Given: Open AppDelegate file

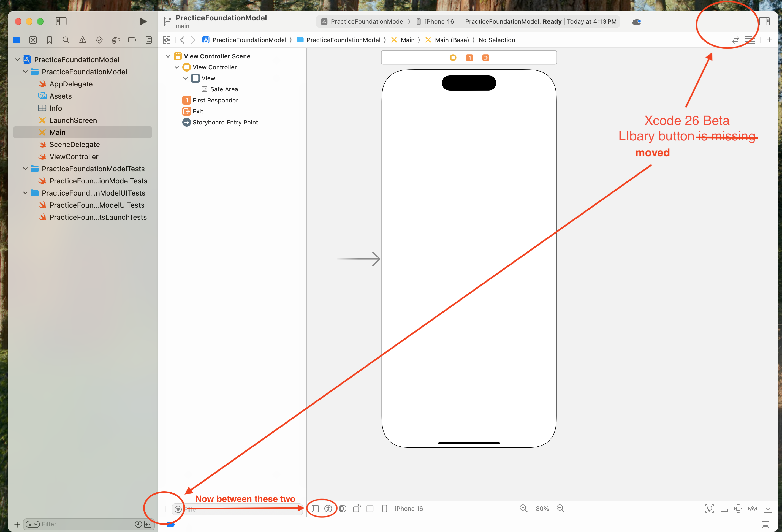Looking at the screenshot, I should pyautogui.click(x=71, y=84).
